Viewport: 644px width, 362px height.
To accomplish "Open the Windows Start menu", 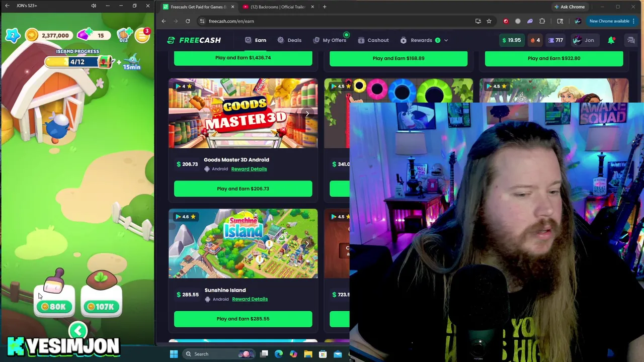I will [174, 354].
